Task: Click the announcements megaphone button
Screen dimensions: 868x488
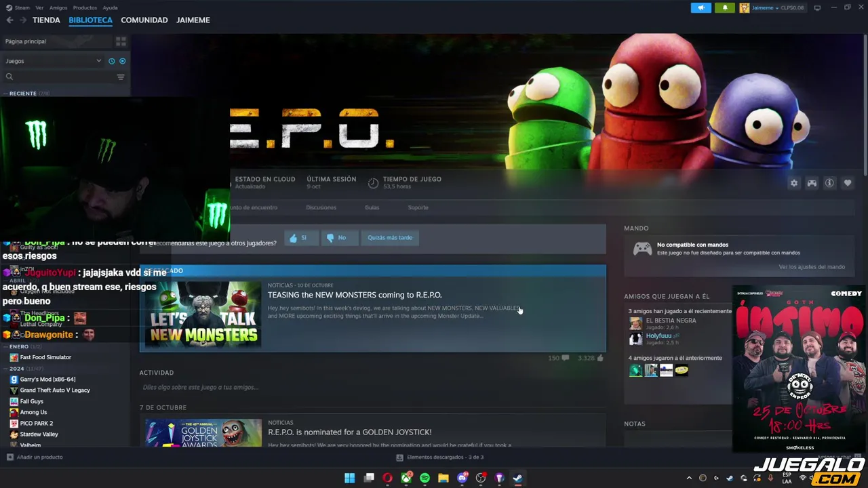Action: click(x=701, y=7)
